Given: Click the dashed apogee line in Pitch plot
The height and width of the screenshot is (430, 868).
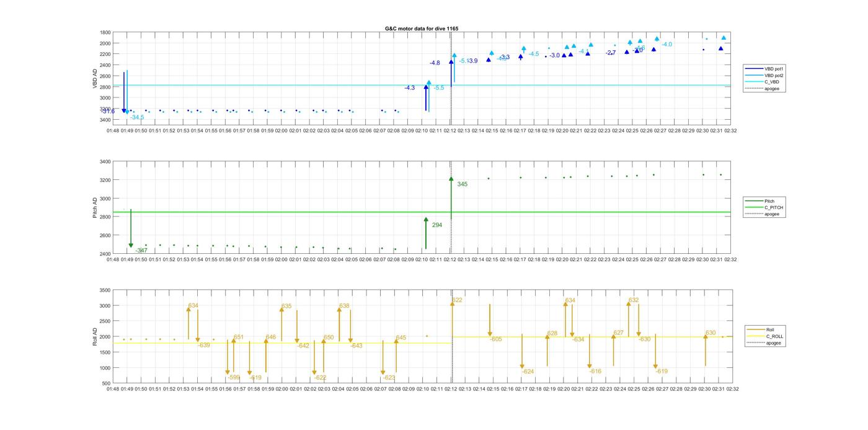Looking at the screenshot, I should coord(451,208).
